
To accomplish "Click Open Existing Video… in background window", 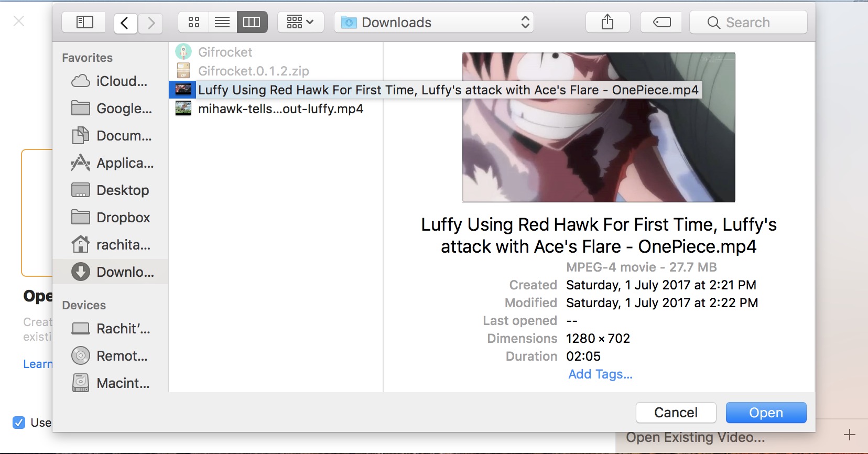I will point(695,438).
